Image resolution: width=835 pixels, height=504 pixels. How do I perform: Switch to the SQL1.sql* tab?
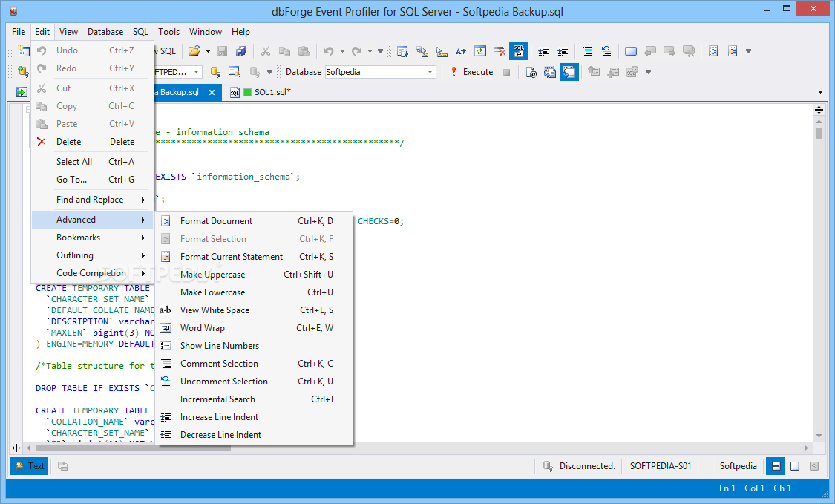click(x=261, y=92)
